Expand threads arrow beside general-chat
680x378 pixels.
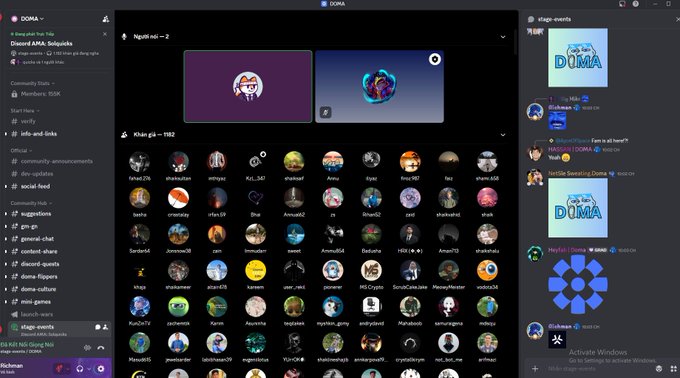tap(6, 239)
